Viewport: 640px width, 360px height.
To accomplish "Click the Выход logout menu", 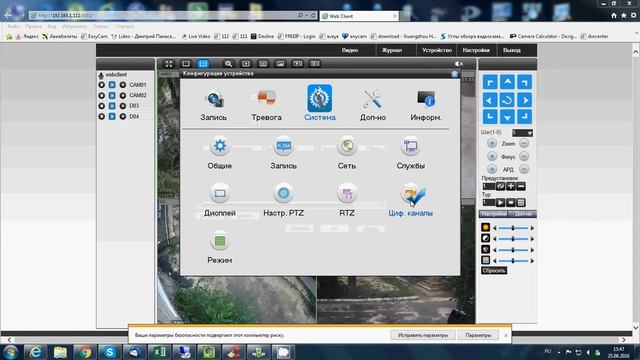I will tap(512, 50).
